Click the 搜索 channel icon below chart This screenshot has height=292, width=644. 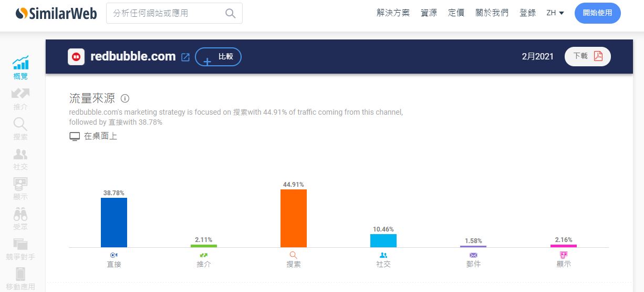point(294,255)
